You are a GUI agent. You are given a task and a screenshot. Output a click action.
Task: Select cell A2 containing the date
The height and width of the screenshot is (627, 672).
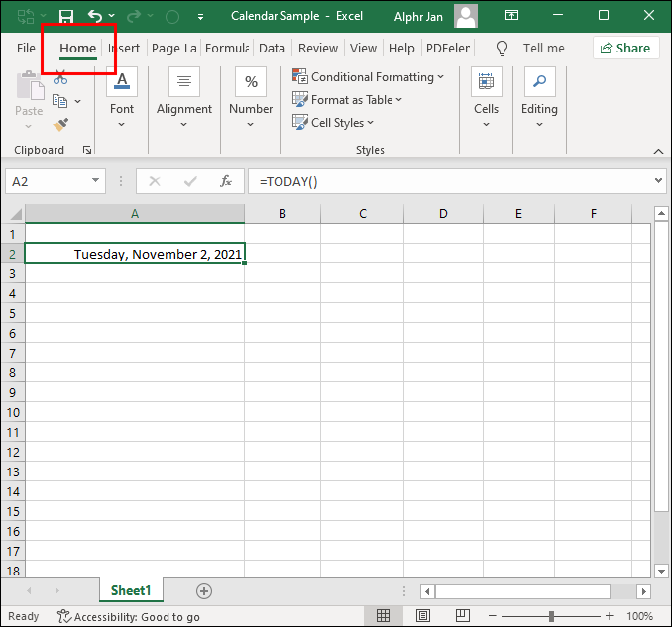click(134, 254)
